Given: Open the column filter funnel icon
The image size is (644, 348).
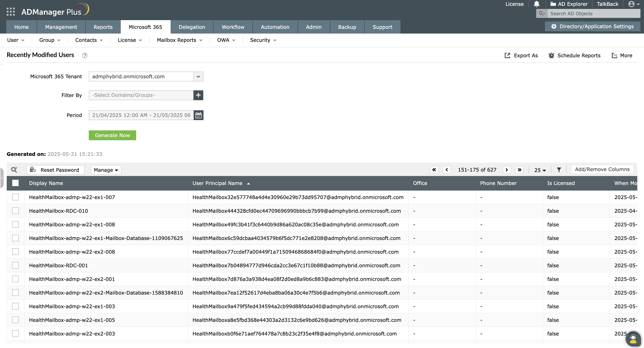Looking at the screenshot, I should 559,170.
